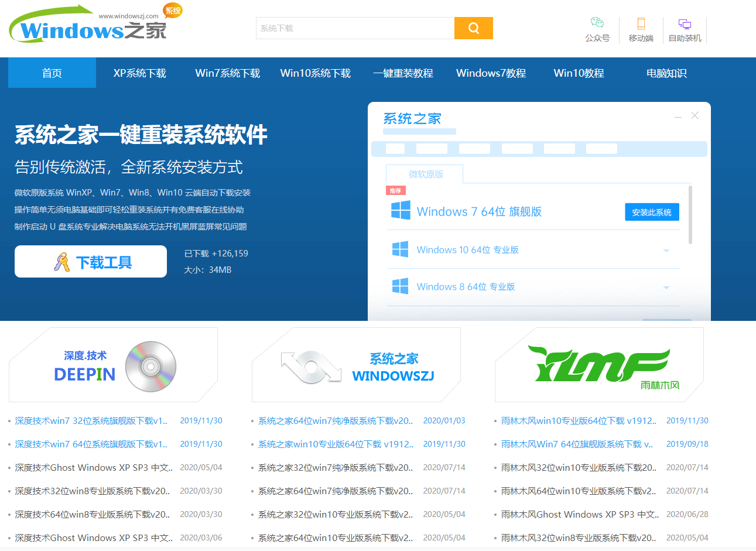Viewport: 756px width, 551px height.
Task: Open the 一键重装教程 menu item
Action: (403, 73)
